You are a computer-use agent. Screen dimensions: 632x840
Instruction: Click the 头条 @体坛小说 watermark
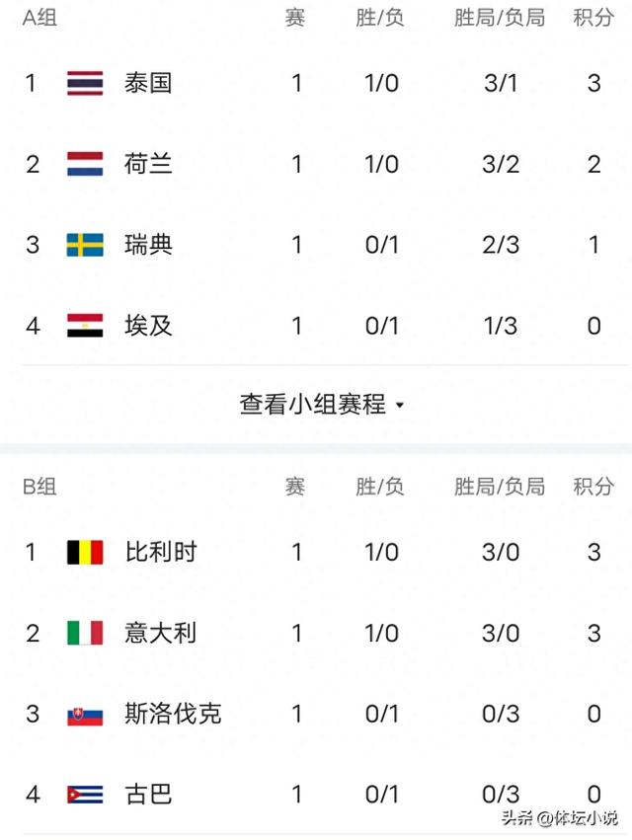[x=560, y=818]
